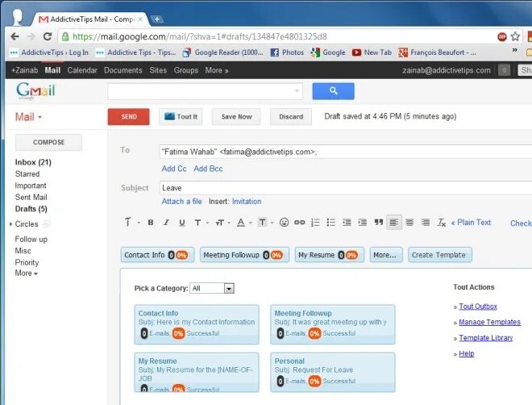The image size is (532, 405).
Task: Open Drafts (5) folder
Action: (x=31, y=209)
